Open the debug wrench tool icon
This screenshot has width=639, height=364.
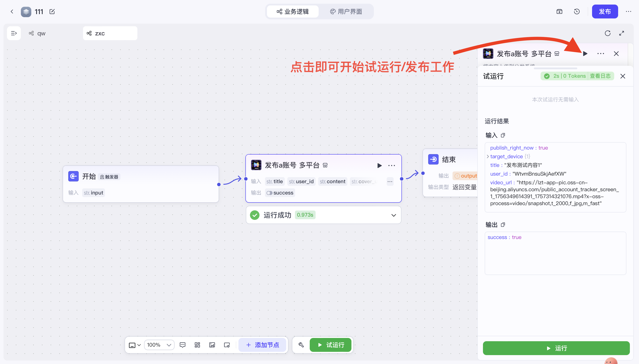(x=301, y=345)
